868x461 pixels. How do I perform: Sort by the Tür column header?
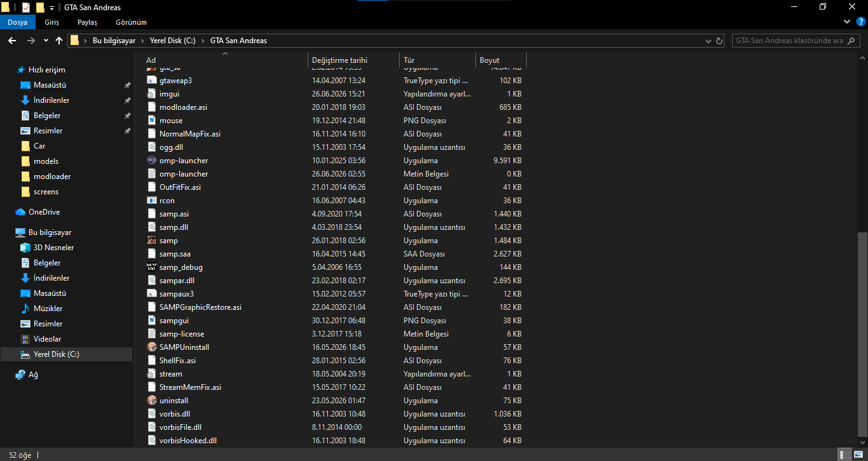[437, 60]
